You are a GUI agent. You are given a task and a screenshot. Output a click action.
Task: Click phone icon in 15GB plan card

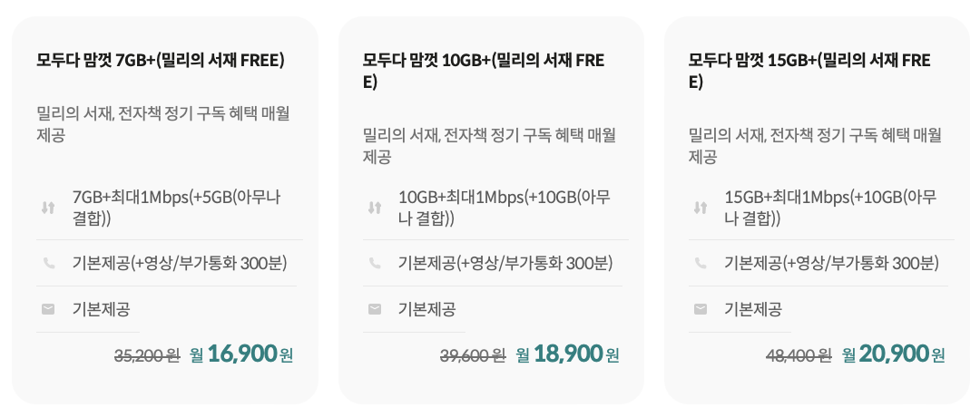coord(700,264)
